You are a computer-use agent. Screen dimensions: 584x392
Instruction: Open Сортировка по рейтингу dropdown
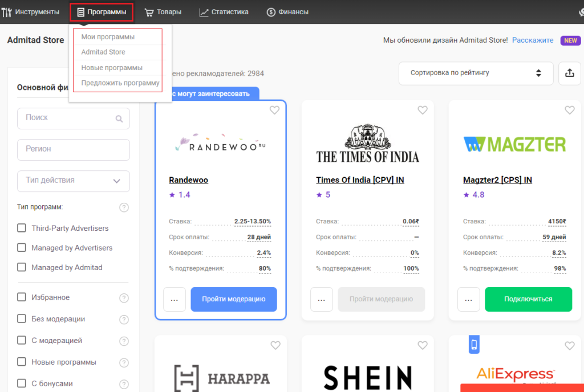point(476,73)
